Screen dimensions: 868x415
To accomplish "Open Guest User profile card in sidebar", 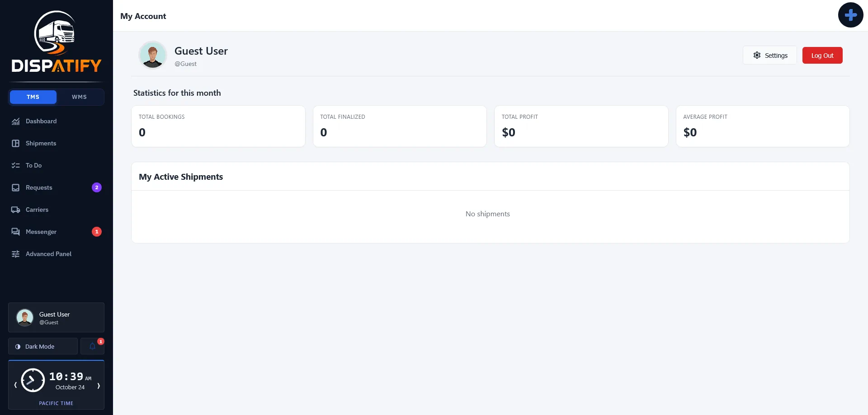I will (x=57, y=317).
